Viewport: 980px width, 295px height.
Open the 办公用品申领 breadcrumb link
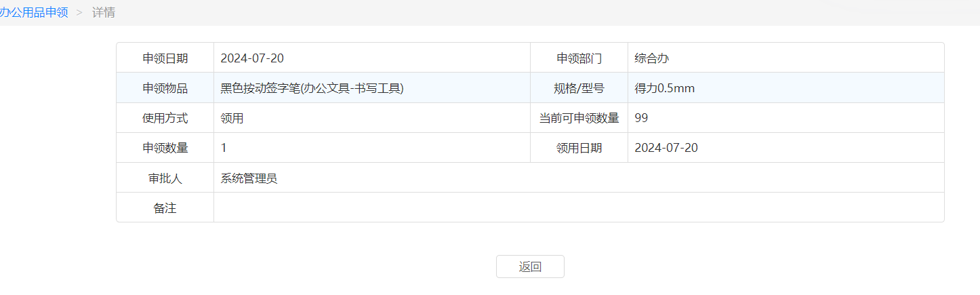(x=34, y=12)
